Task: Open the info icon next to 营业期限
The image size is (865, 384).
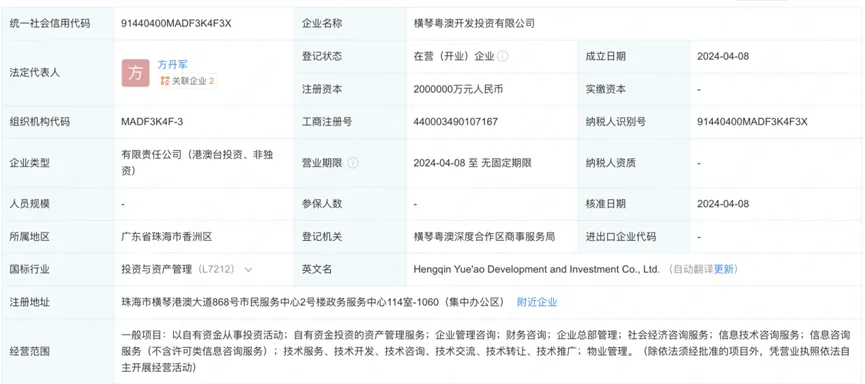Action: (353, 163)
